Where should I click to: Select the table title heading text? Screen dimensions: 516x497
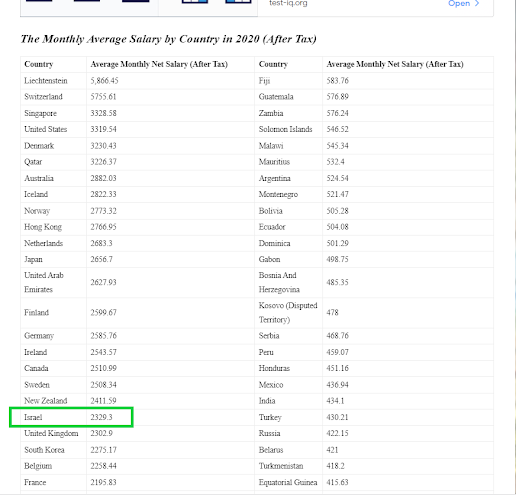[x=168, y=39]
